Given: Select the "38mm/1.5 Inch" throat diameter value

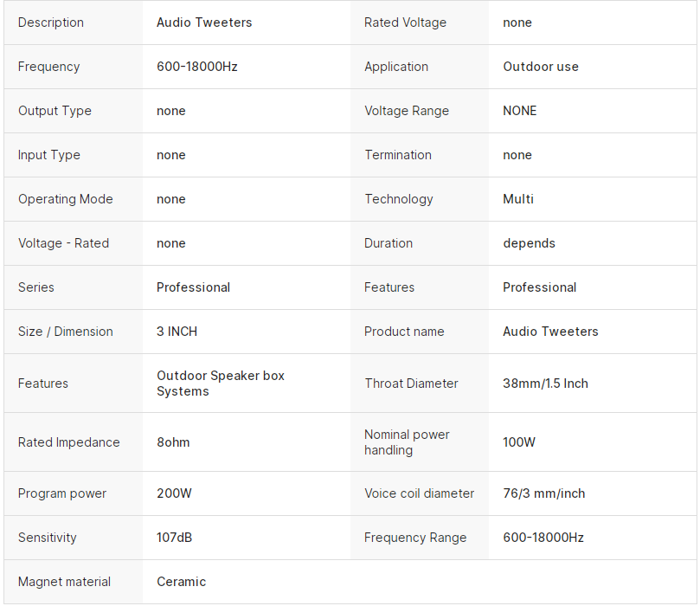Looking at the screenshot, I should click(545, 384).
